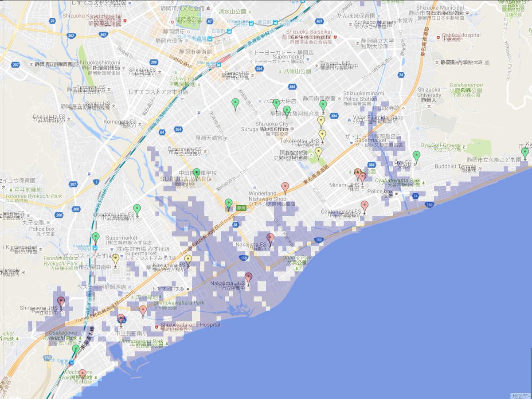The height and width of the screenshot is (399, 532).
Task: Click the route 366 shield
Action: [75, 209]
